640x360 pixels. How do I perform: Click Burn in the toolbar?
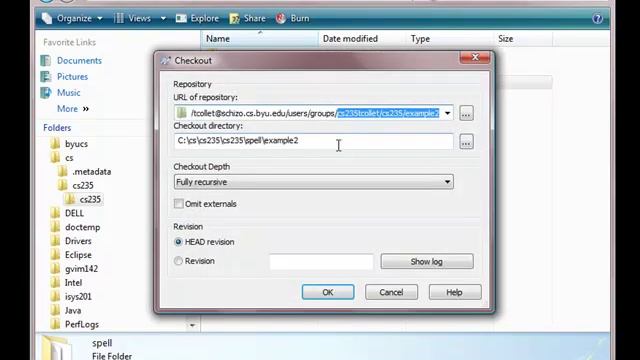pos(293,18)
